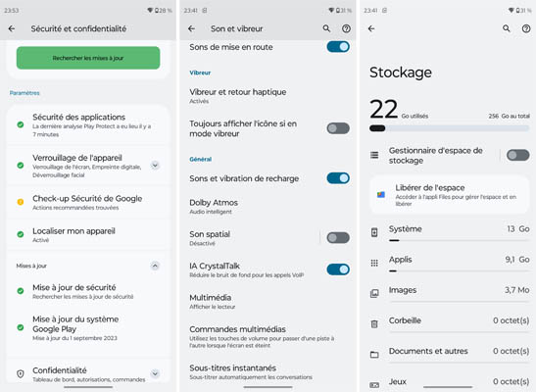Tap Rechercher les mises à jour button

click(x=88, y=58)
